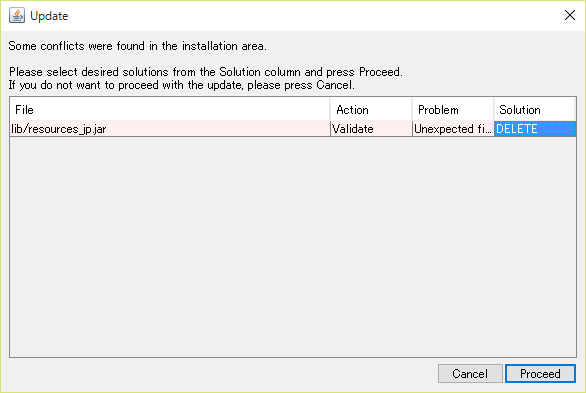Screen dimensions: 586x393
Task: Select the lib/resources_jp.jar file cell
Action: 170,129
